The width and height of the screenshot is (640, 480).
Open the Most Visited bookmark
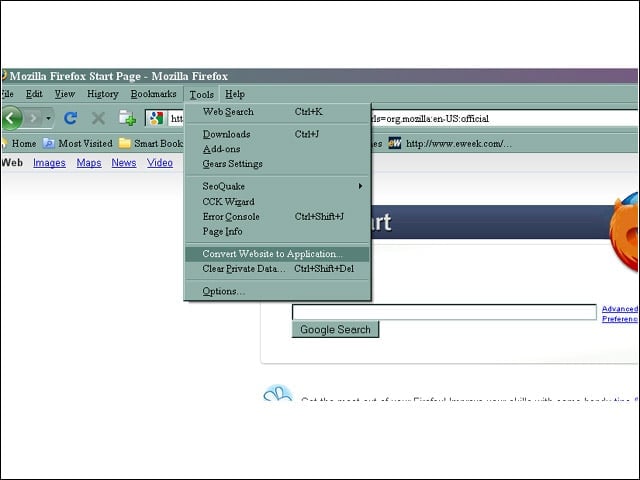[78, 143]
